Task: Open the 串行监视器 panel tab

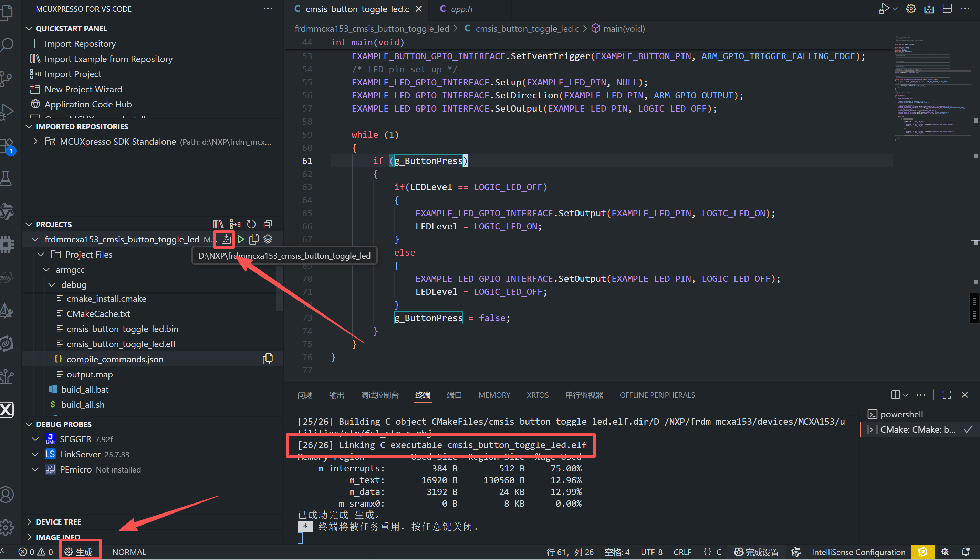Action: coord(584,395)
